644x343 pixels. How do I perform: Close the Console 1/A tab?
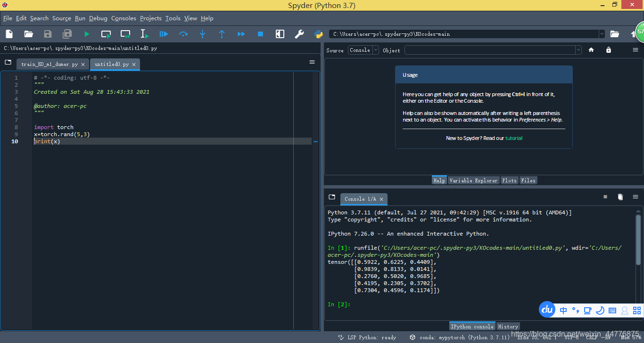point(381,199)
